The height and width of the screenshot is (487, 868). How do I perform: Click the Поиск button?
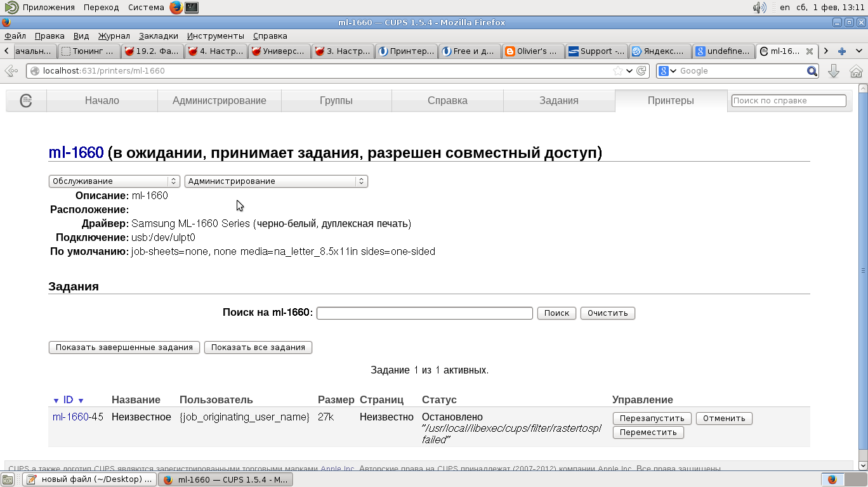(x=556, y=313)
